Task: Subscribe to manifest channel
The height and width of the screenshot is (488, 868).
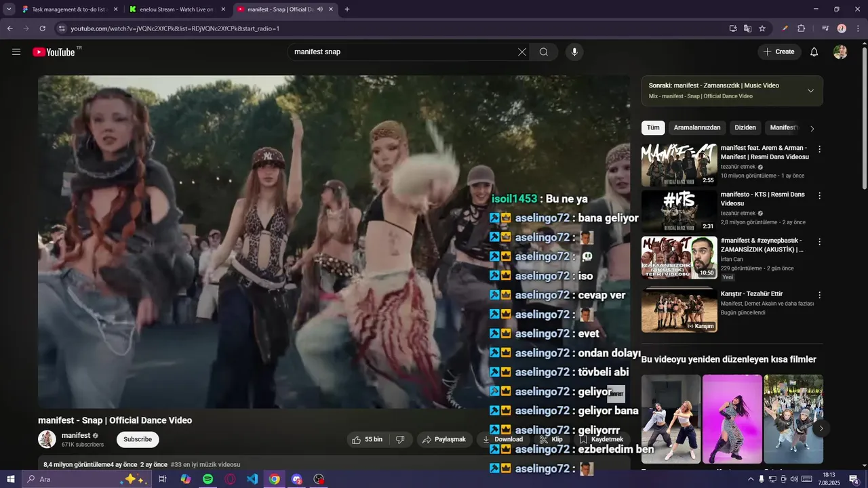Action: (138, 439)
